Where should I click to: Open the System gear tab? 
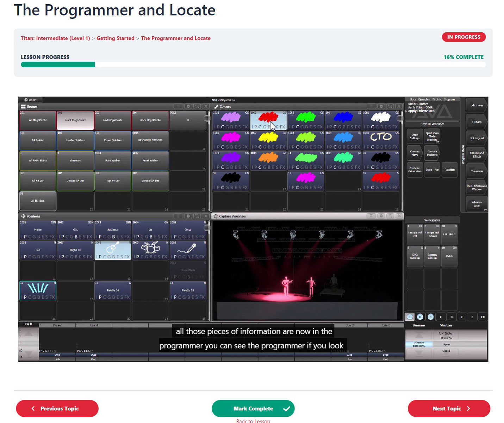30,100
